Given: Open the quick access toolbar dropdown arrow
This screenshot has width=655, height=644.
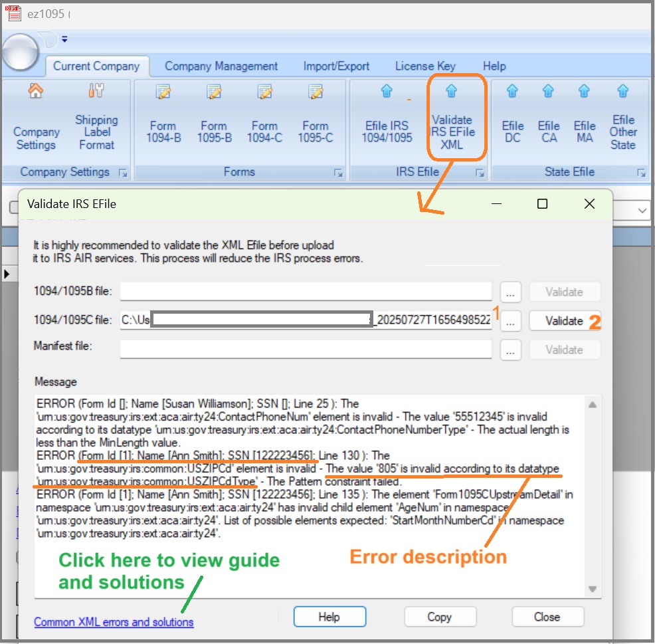Looking at the screenshot, I should [x=64, y=39].
